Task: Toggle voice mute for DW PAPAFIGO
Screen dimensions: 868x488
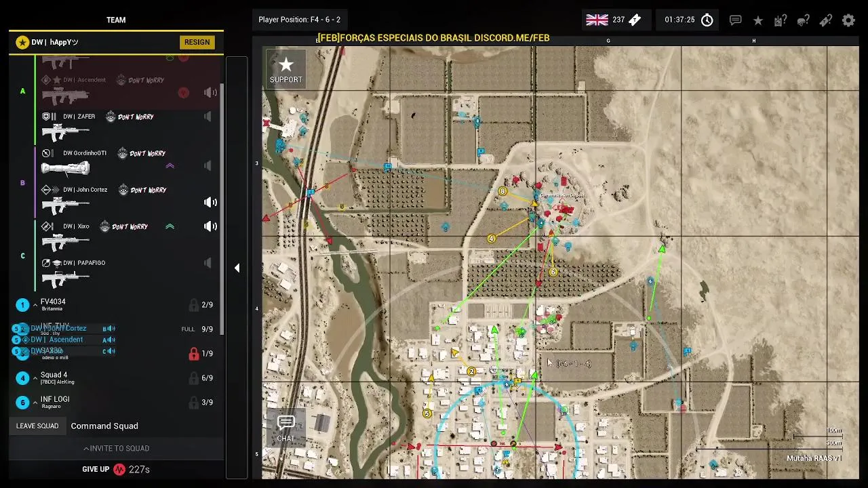Action: coord(208,263)
